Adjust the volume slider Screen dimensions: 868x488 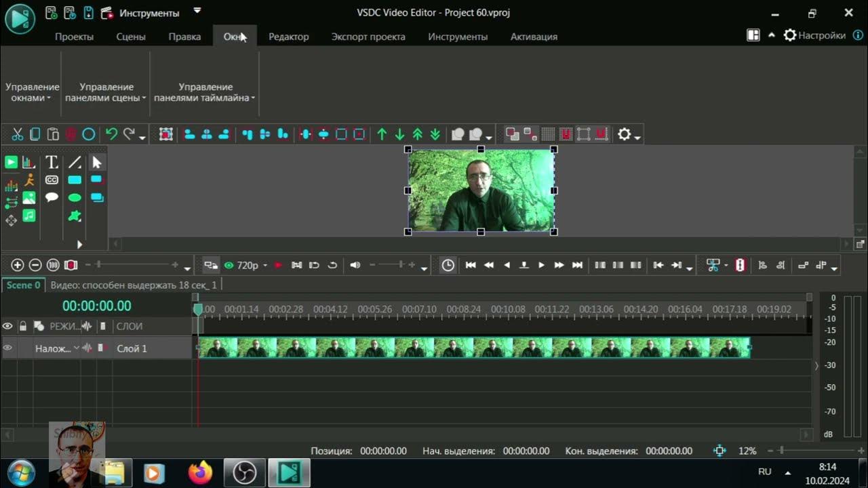point(393,265)
